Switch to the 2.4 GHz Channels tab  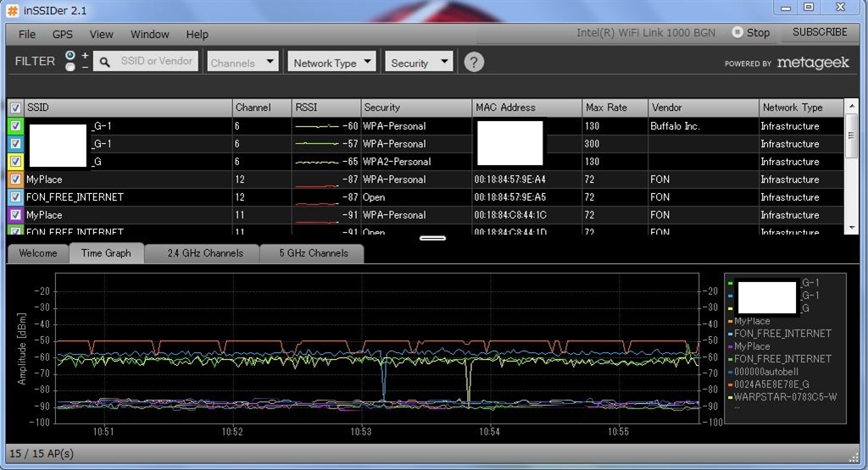[204, 253]
